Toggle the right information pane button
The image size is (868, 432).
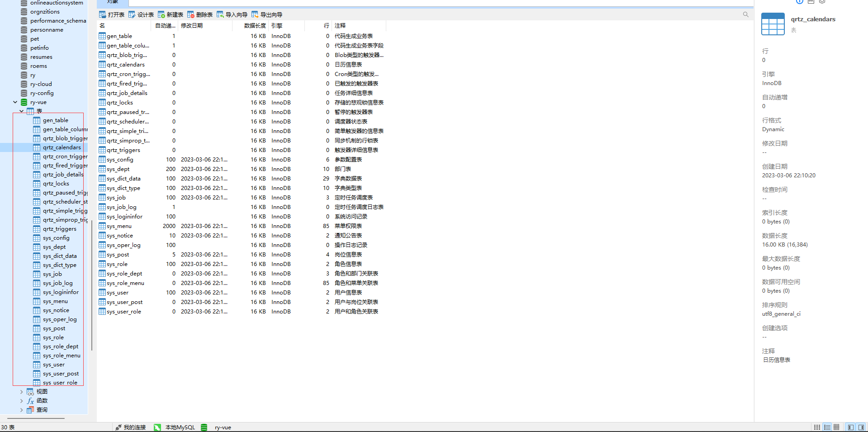(x=861, y=427)
